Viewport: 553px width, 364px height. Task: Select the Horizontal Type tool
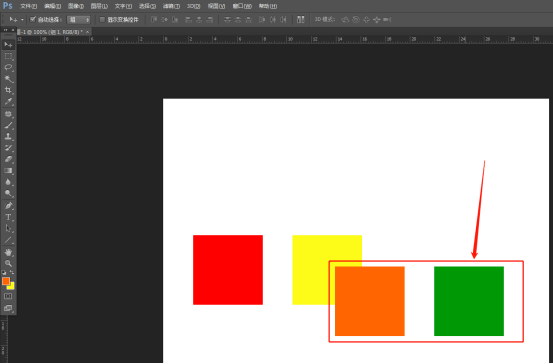pos(8,217)
